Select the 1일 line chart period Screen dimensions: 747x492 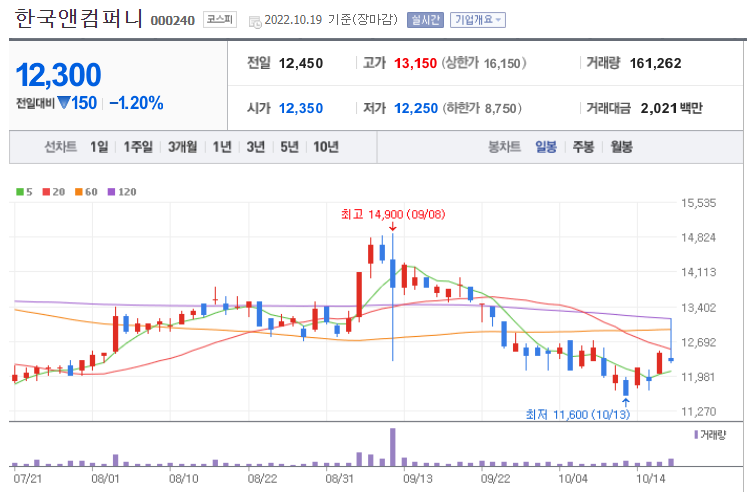[x=99, y=147]
